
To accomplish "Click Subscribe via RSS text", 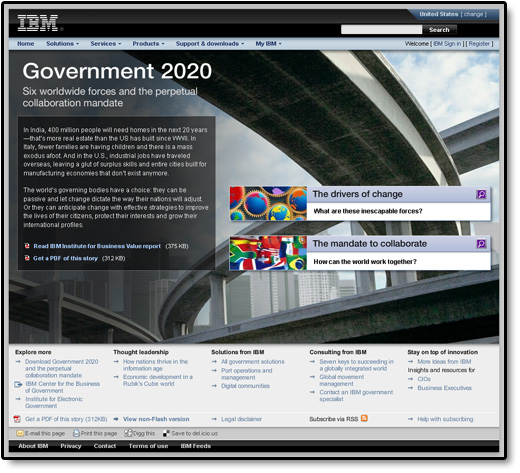I will (334, 419).
